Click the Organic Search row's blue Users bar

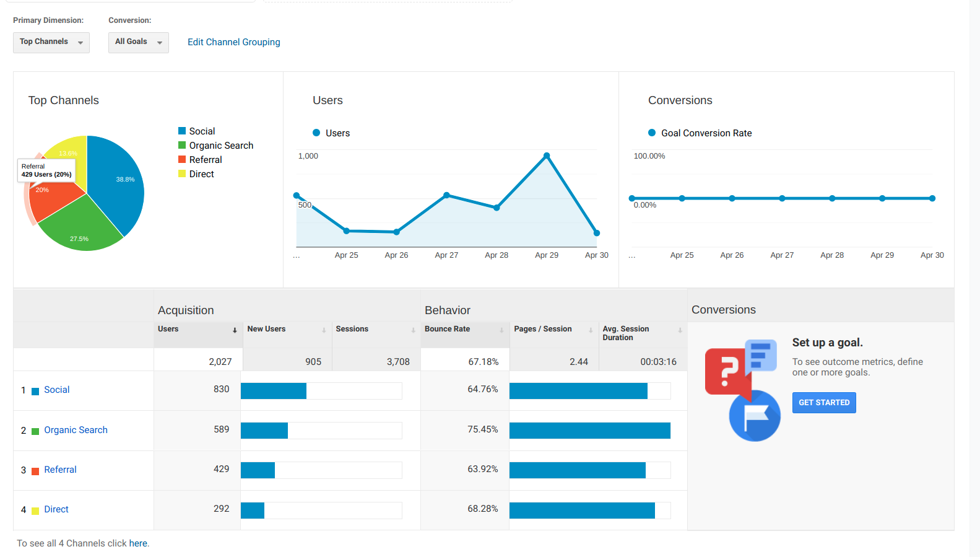pos(264,431)
